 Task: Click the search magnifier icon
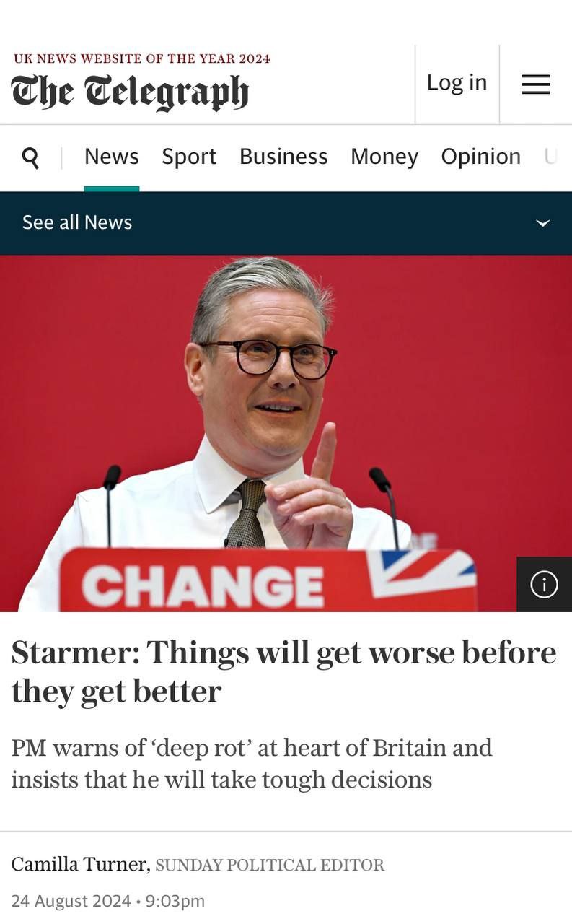pos(30,157)
